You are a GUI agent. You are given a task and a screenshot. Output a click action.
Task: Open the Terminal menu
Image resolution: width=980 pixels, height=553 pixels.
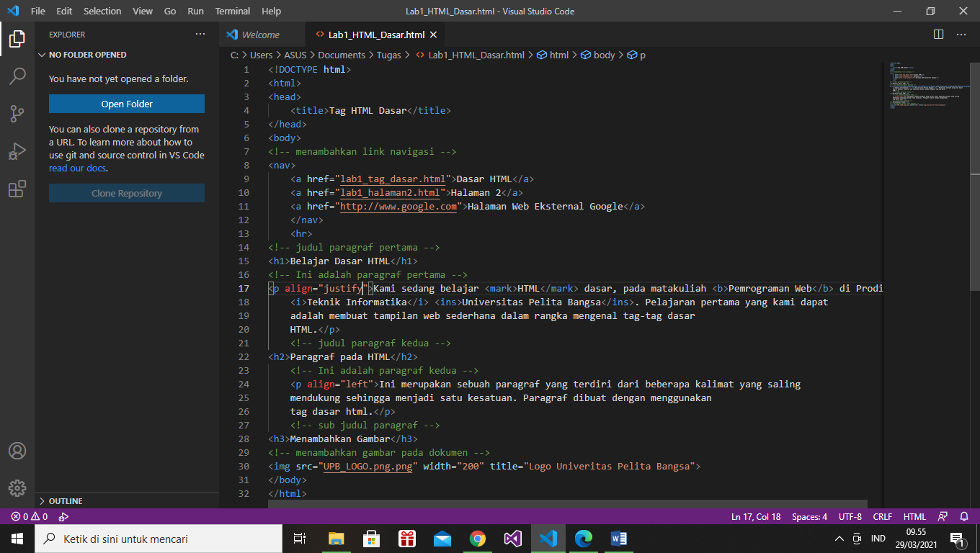coord(232,11)
